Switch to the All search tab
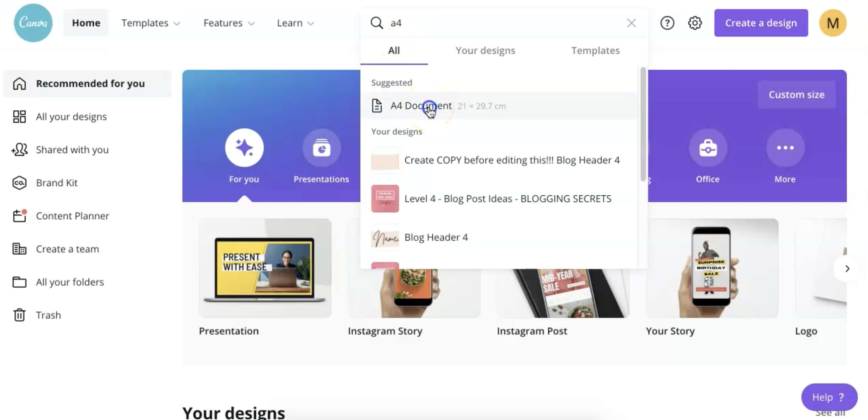The width and height of the screenshot is (868, 420). click(x=394, y=50)
